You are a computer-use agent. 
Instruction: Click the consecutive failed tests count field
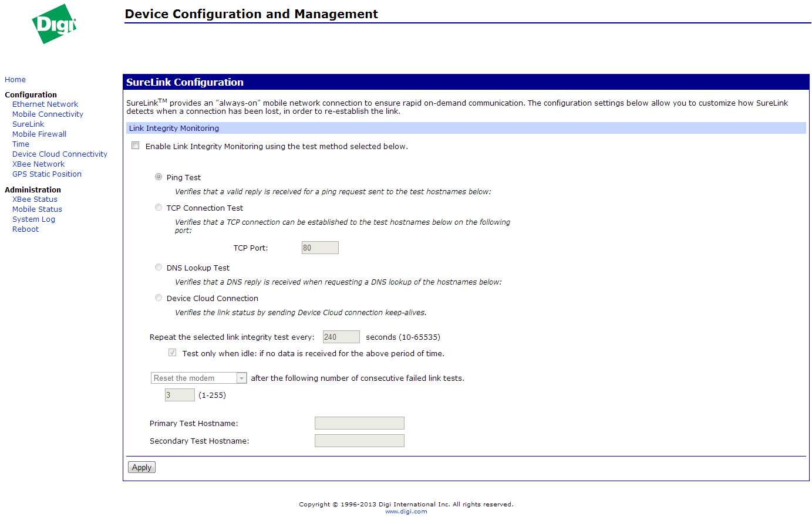coord(180,395)
